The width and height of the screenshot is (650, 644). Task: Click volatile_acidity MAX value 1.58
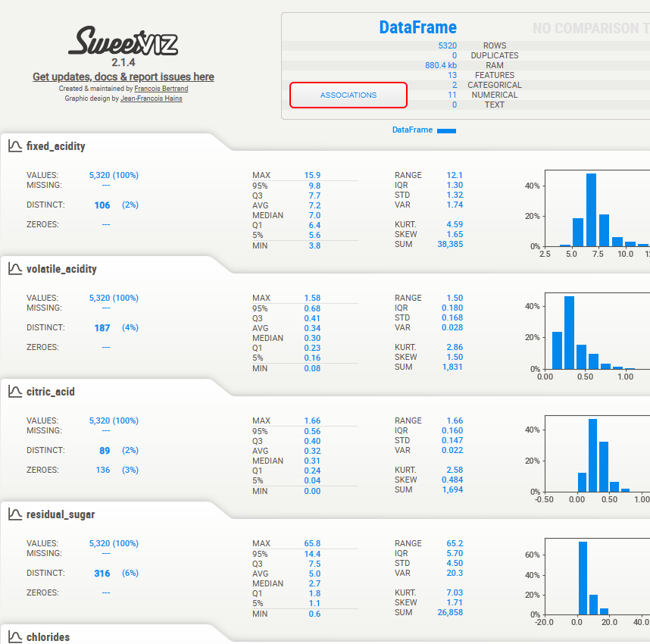click(312, 298)
